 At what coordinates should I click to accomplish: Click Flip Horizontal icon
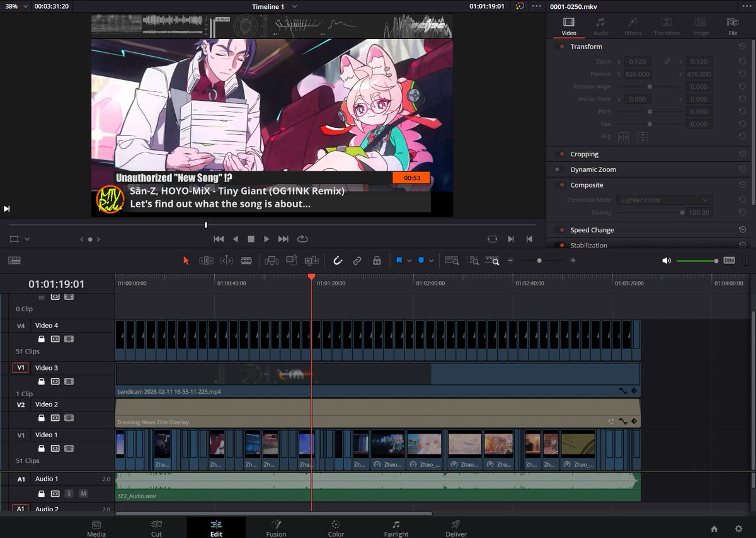623,137
